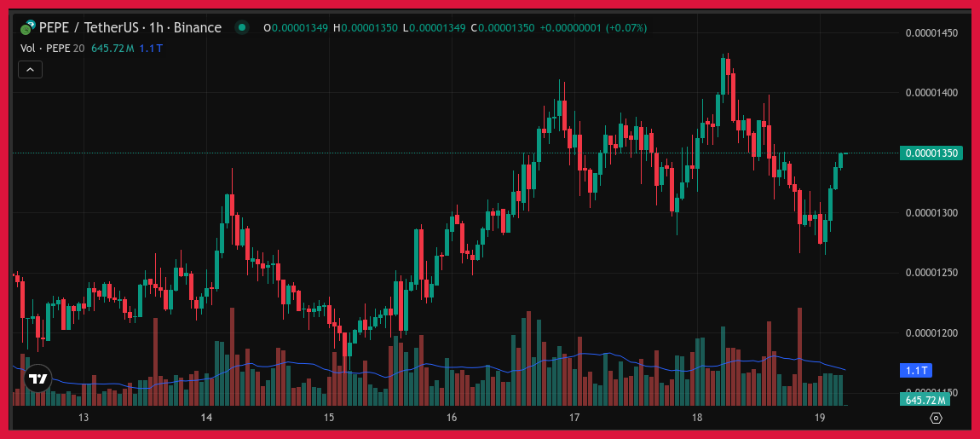Image resolution: width=980 pixels, height=439 pixels.
Task: Click the blue 1.1 T volume MA value in legend
Action: (x=150, y=48)
